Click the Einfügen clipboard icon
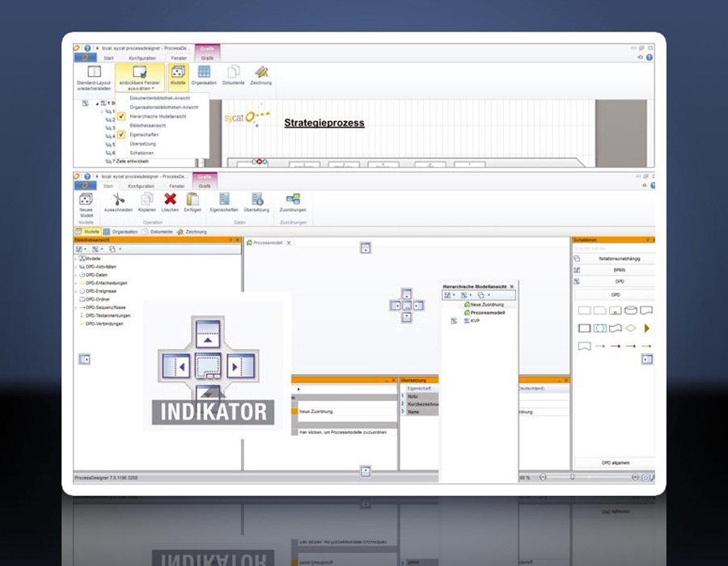Screen dimensions: 728x566 193,202
